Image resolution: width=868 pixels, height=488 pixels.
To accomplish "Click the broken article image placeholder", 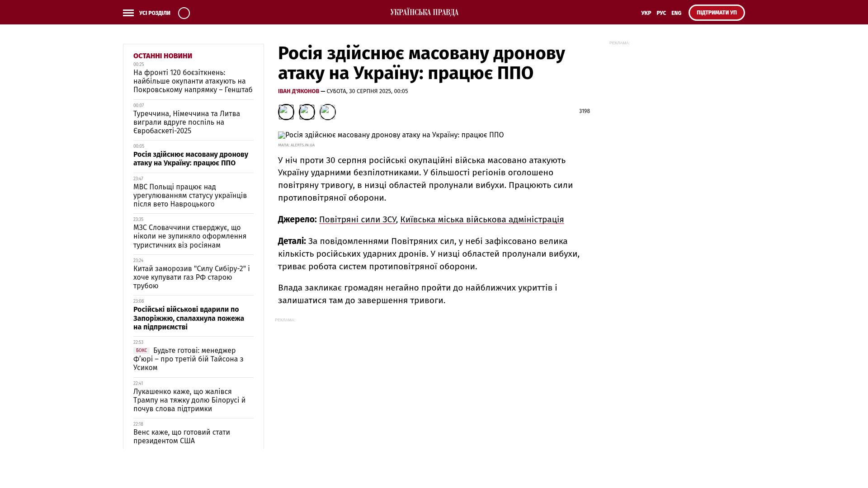I will coord(282,135).
